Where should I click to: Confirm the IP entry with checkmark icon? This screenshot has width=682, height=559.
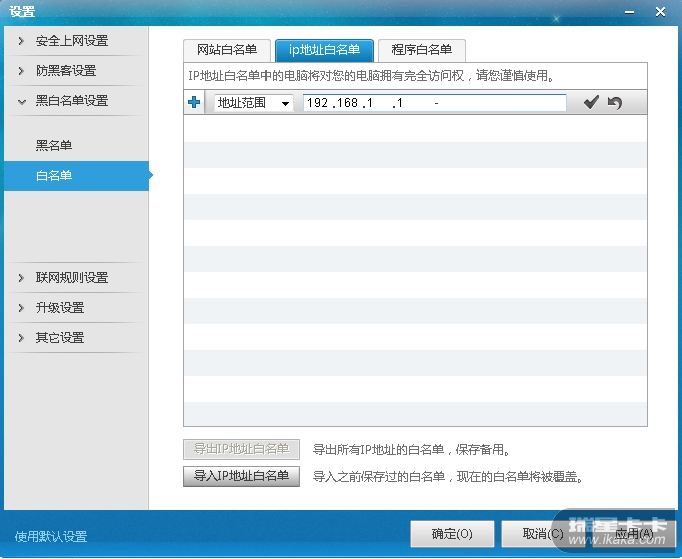[x=591, y=103]
